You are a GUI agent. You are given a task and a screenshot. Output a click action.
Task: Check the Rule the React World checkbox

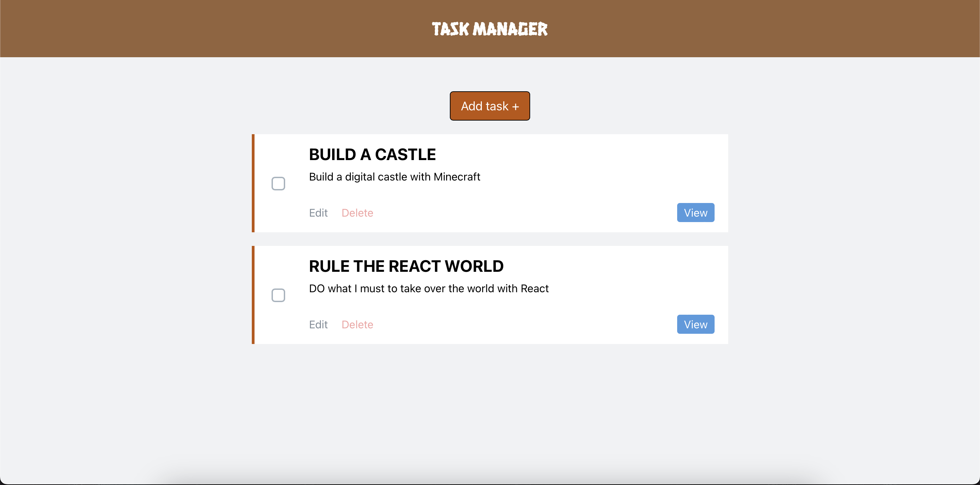pos(278,295)
